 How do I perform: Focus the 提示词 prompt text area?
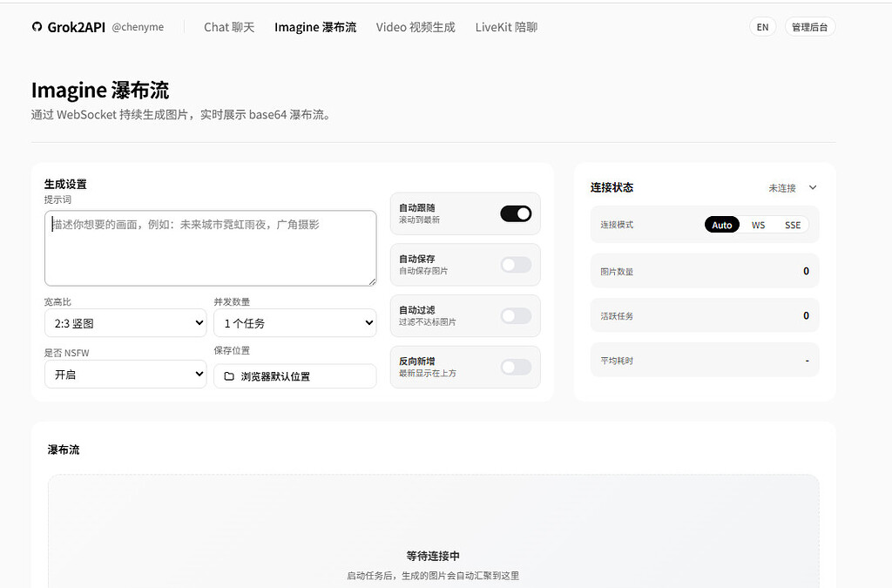pyautogui.click(x=211, y=248)
